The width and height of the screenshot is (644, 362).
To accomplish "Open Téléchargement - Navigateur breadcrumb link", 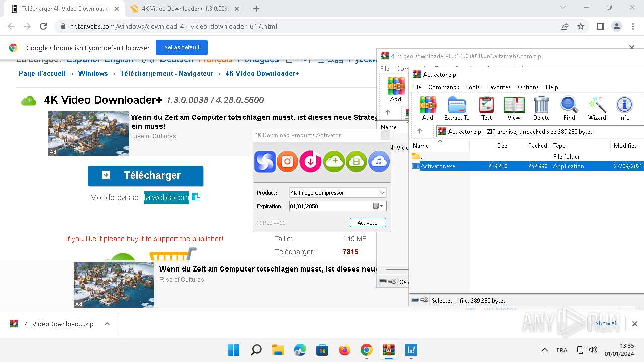I will [167, 73].
